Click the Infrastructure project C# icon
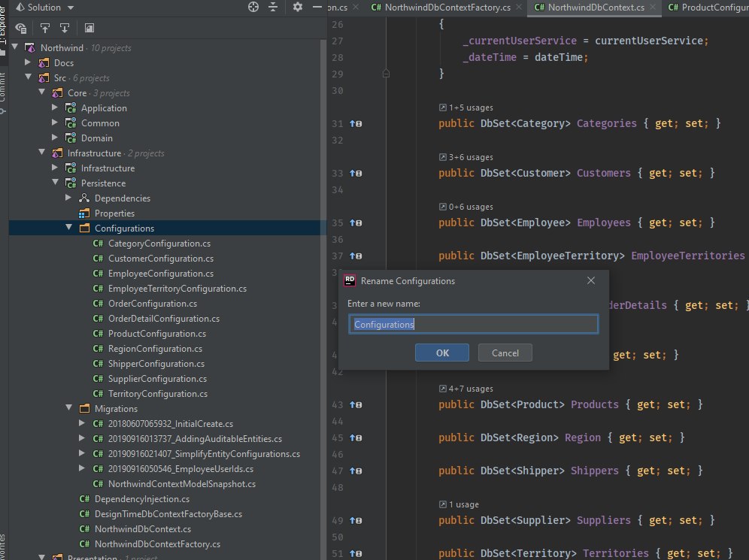 71,168
